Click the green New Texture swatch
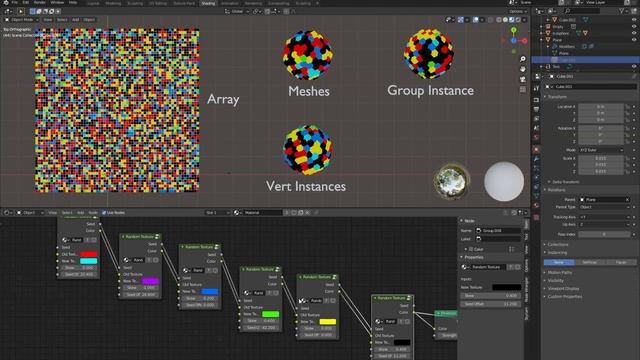Viewport: 640px width, 360px height. pos(270,314)
